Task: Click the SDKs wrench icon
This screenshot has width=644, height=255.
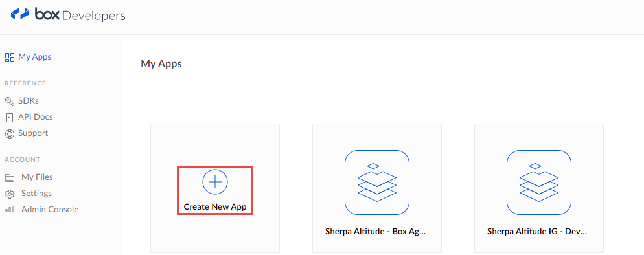Action: point(10,101)
